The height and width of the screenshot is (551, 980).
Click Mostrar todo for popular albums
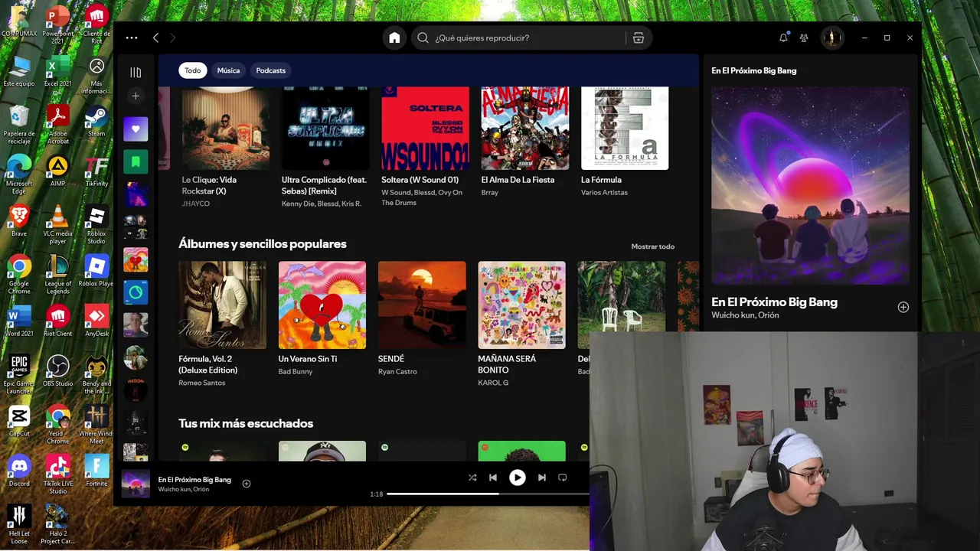click(653, 246)
